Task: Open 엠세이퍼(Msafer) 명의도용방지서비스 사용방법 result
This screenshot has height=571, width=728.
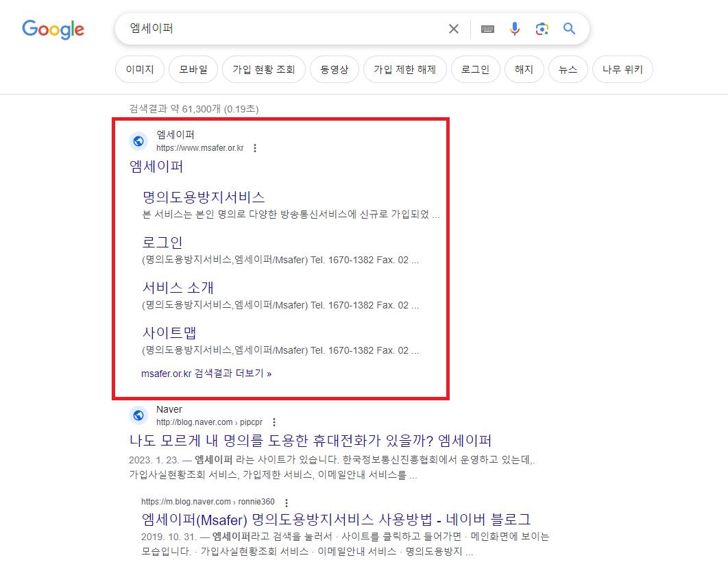Action: [336, 519]
